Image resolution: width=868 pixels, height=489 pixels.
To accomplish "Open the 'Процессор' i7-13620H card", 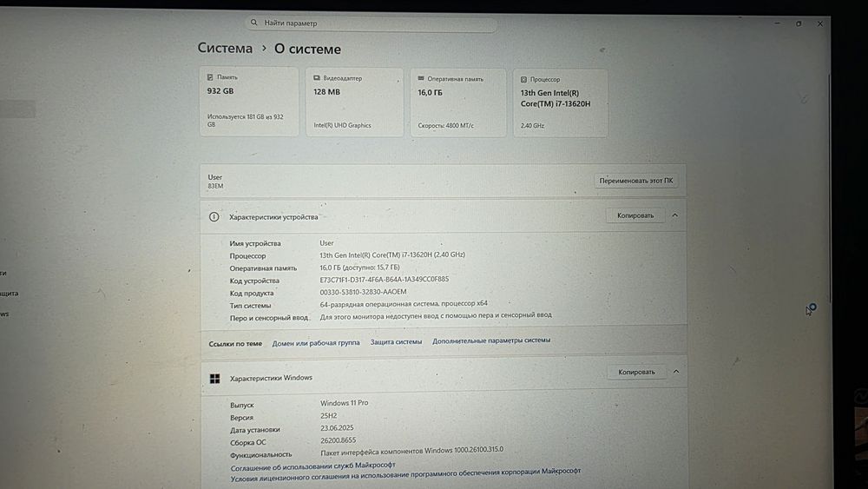I will pos(560,103).
